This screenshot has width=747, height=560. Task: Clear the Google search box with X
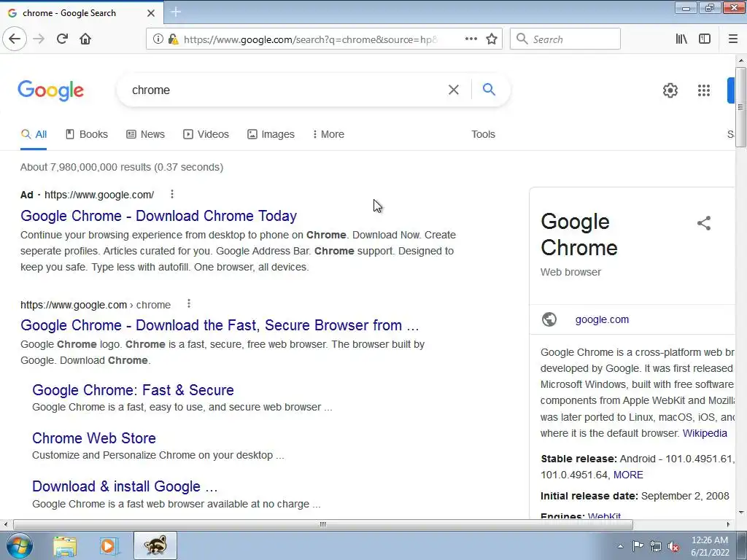pyautogui.click(x=454, y=90)
